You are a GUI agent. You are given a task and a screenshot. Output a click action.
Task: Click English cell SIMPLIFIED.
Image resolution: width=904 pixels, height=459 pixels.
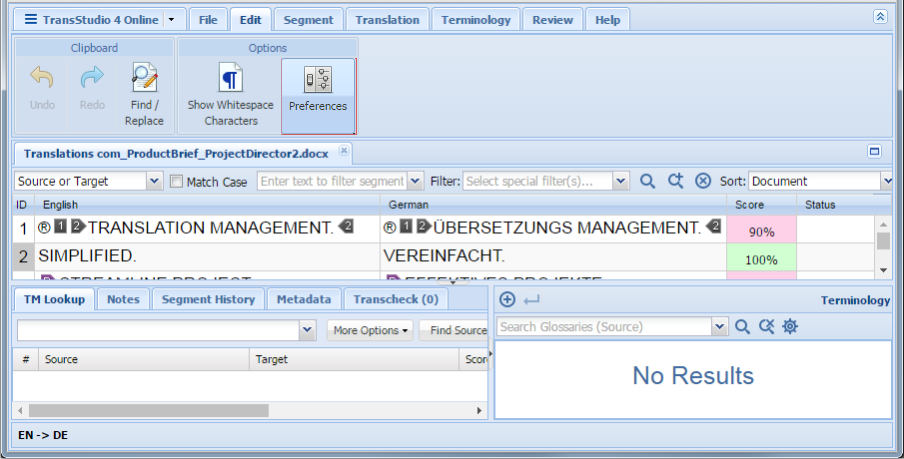coord(207,256)
